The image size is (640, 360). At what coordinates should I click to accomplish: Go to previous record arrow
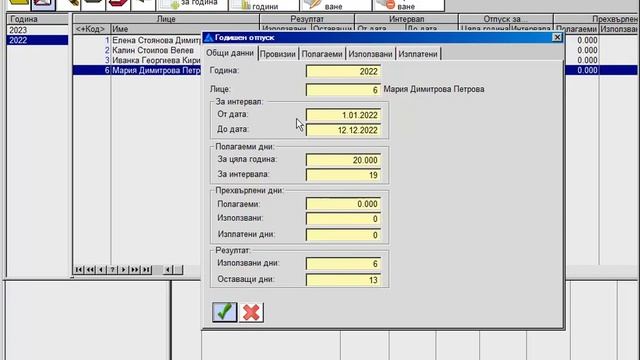coord(101,270)
